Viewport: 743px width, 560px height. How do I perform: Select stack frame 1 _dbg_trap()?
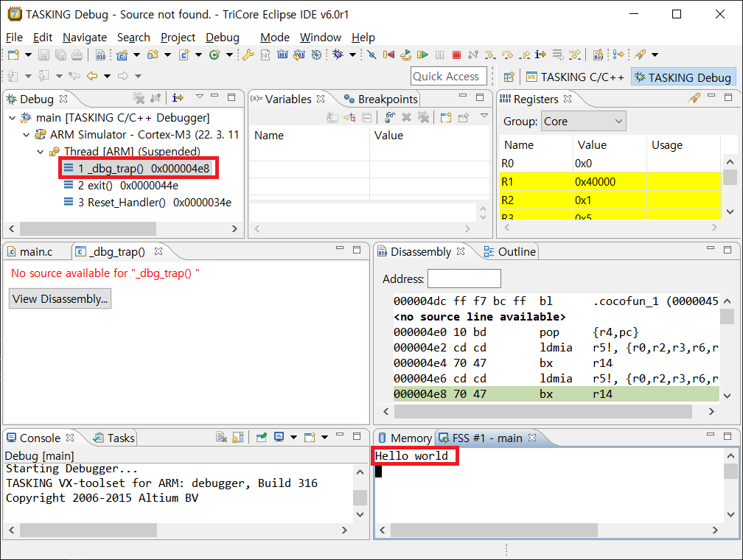[137, 168]
